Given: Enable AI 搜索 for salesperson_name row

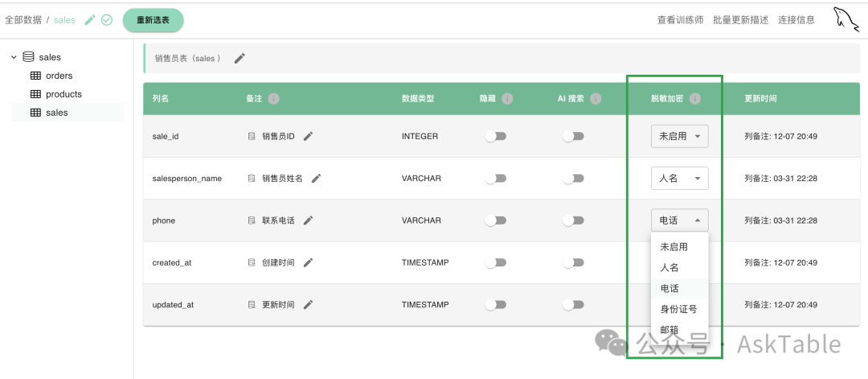Looking at the screenshot, I should (x=573, y=179).
